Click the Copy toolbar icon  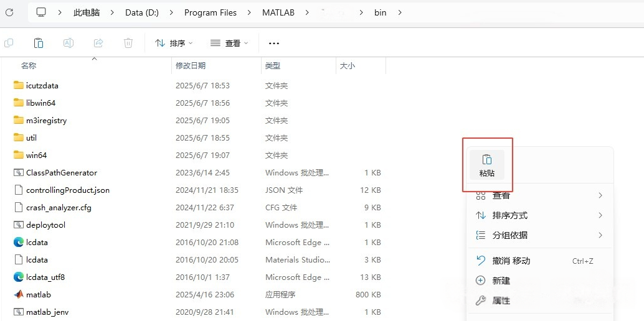9,43
